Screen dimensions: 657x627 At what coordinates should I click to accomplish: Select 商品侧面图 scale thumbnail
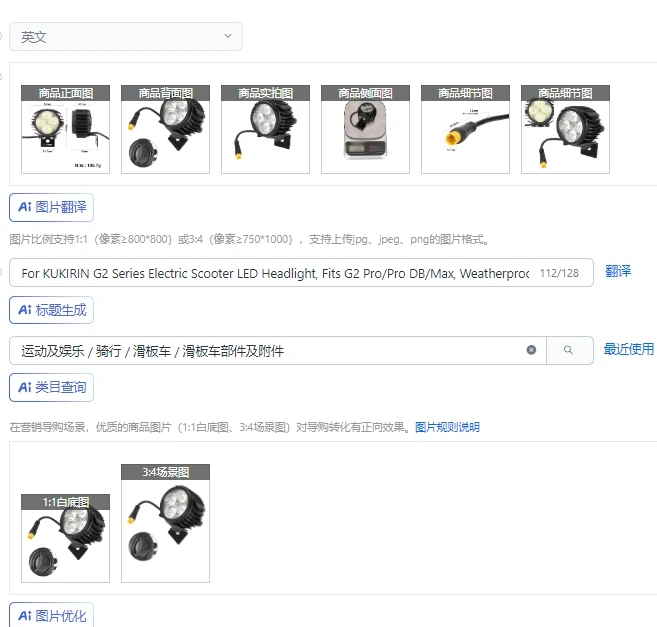point(365,130)
